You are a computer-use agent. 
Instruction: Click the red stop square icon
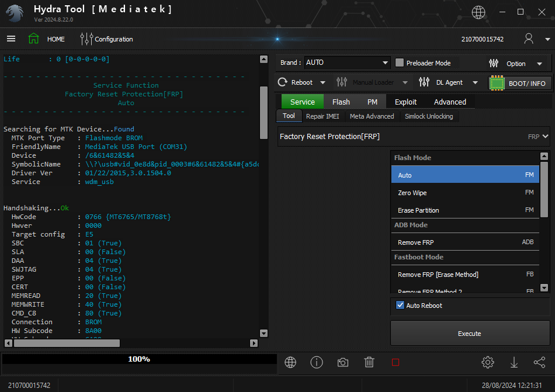point(396,362)
